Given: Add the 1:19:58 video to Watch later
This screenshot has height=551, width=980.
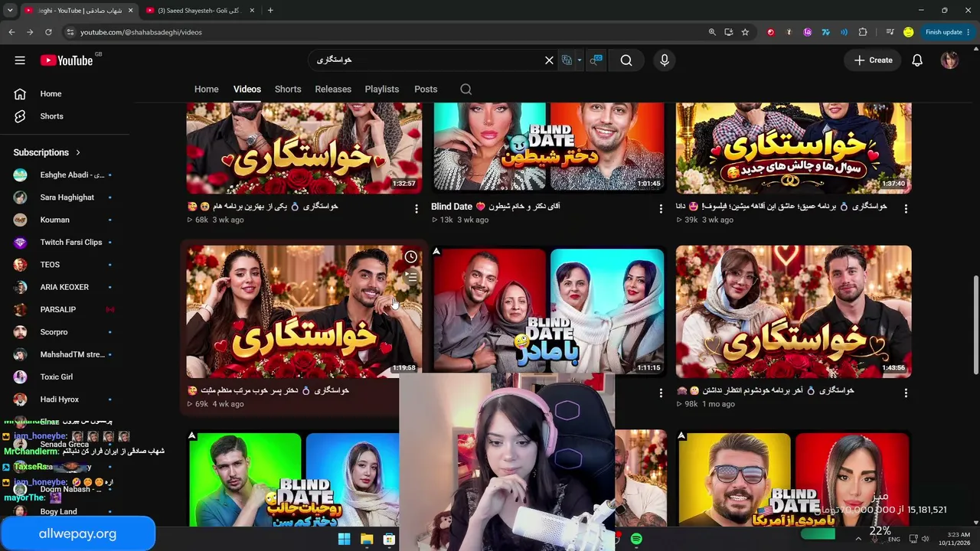Looking at the screenshot, I should tap(411, 257).
